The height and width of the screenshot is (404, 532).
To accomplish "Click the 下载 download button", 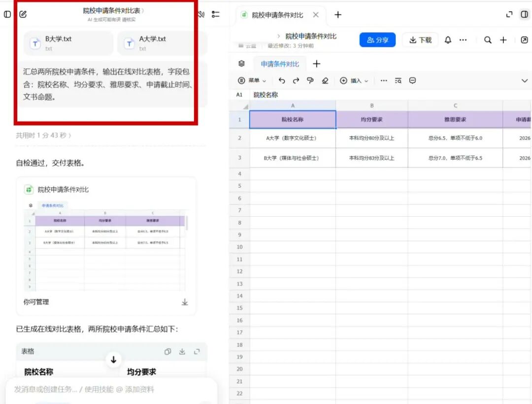I will (420, 40).
